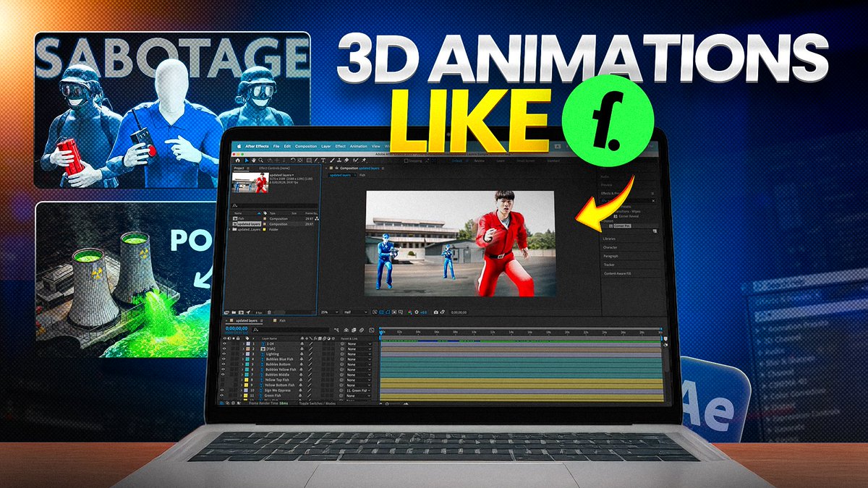Expand the updated_Layers folder in Project

click(x=229, y=229)
